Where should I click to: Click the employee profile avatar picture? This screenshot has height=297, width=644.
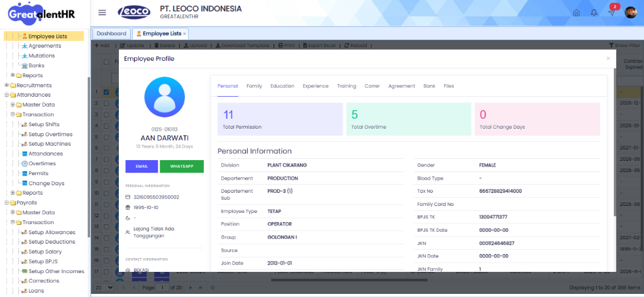pyautogui.click(x=164, y=97)
